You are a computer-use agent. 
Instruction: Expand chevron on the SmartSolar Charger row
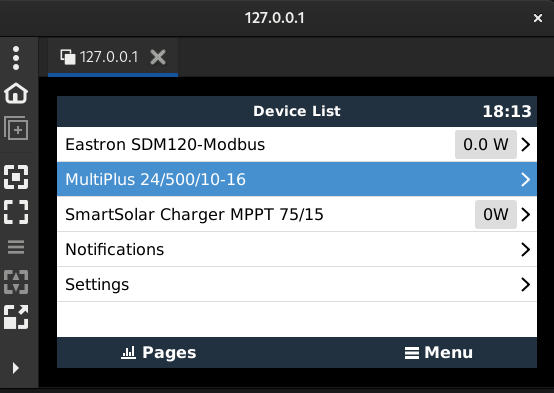tap(526, 215)
